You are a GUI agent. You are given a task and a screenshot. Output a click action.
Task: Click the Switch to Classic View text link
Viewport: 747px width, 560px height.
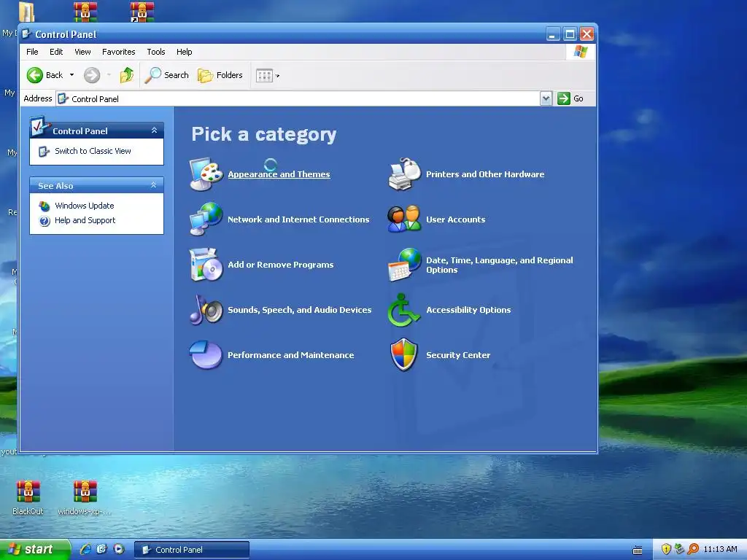pos(93,151)
